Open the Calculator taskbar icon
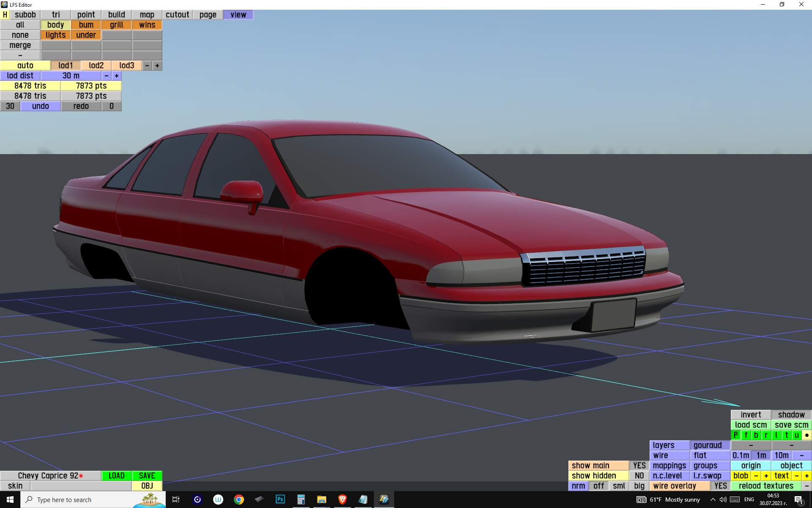The image size is (812, 508). 301,500
